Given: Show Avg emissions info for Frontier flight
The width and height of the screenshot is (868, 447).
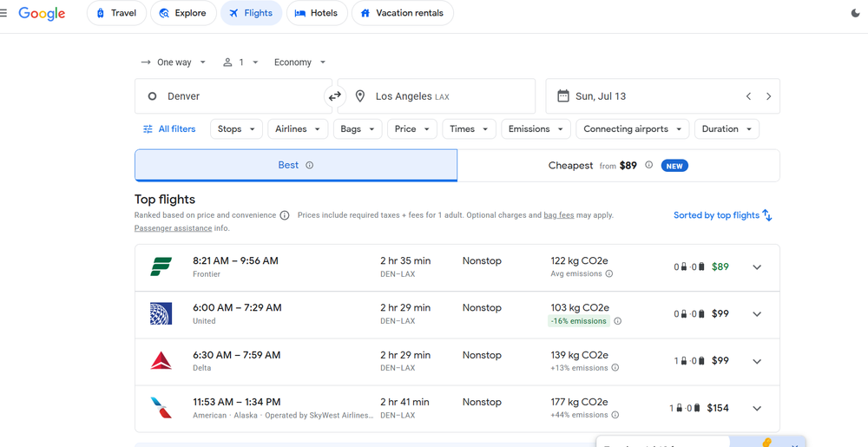Looking at the screenshot, I should 609,273.
